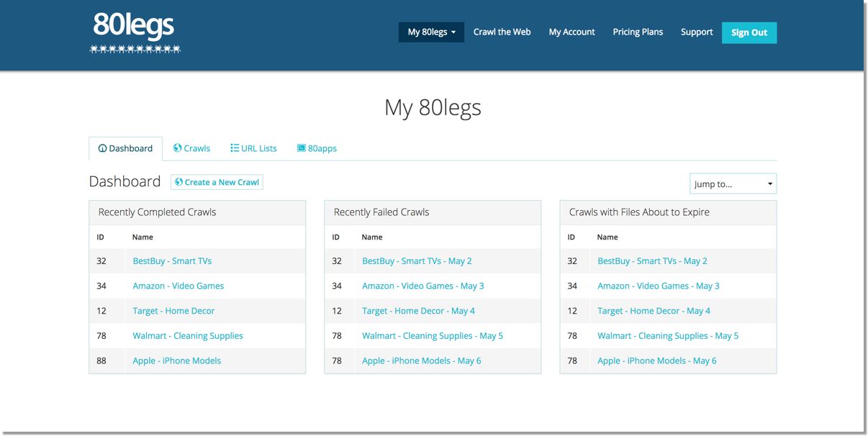This screenshot has width=868, height=436.
Task: Open completed crawl Target - Home Decor
Action: pyautogui.click(x=173, y=311)
